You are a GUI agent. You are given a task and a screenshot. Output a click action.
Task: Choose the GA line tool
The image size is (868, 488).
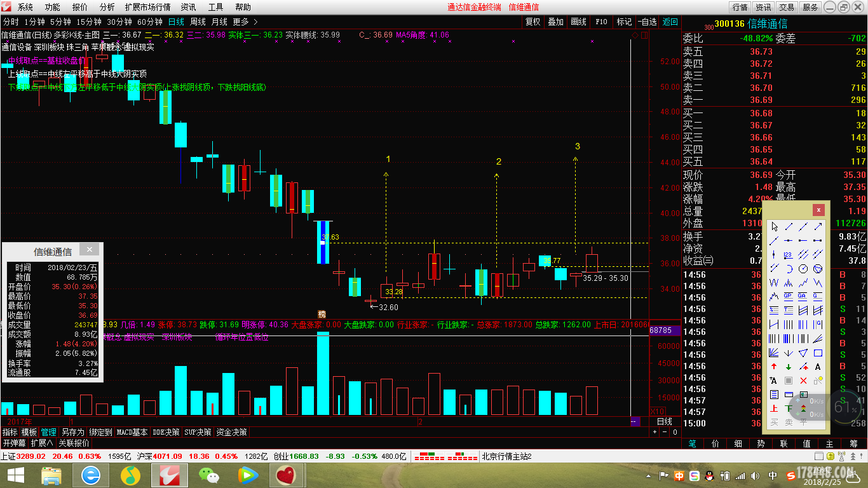click(x=803, y=296)
